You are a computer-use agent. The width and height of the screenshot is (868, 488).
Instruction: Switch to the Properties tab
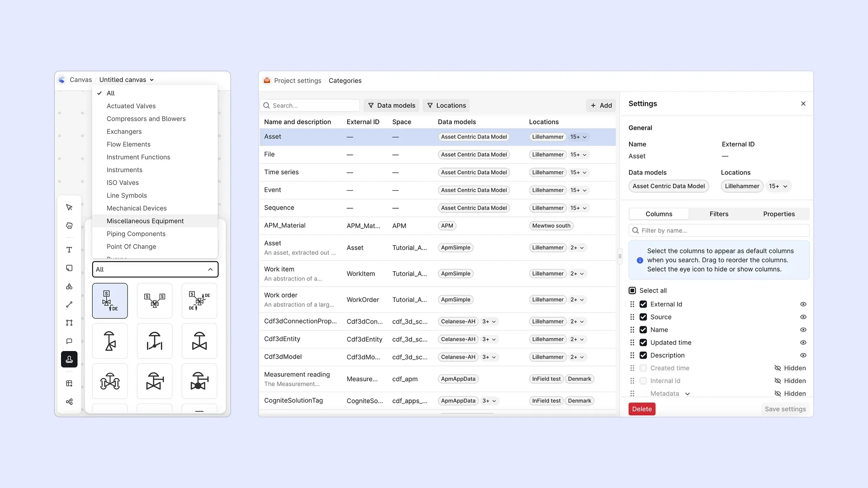tap(779, 214)
